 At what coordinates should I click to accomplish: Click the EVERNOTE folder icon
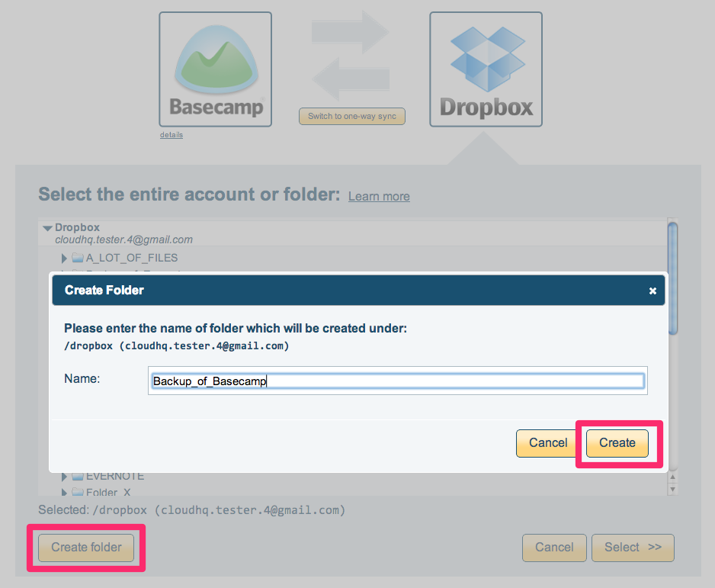click(x=78, y=477)
